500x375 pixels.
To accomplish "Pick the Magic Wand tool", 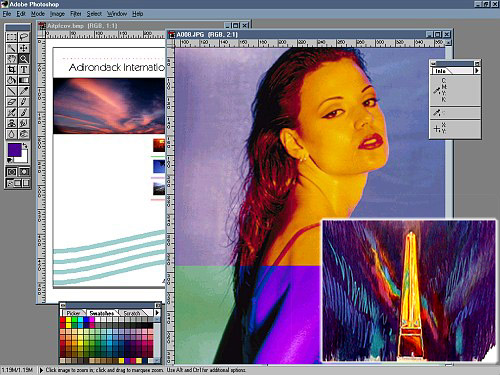I will 12,48.
